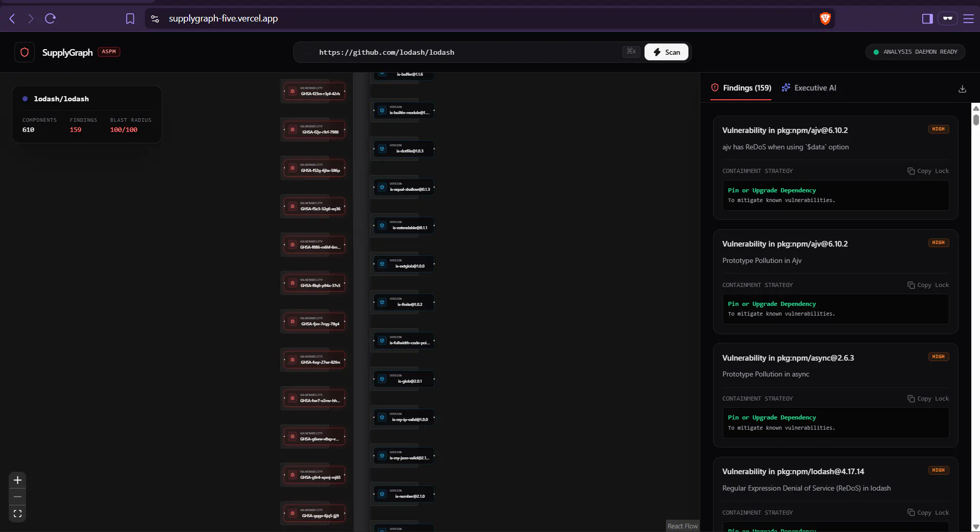Open the Executive AI tab

[809, 88]
